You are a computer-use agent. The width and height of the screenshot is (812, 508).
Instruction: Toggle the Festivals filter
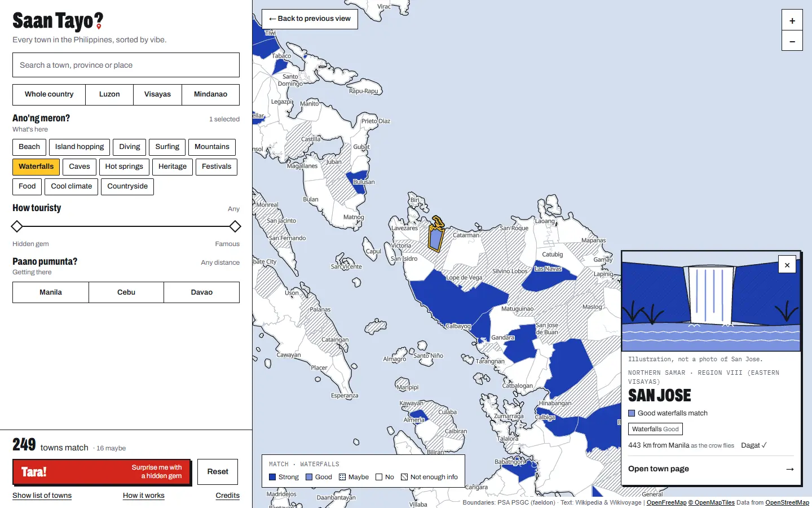coord(217,167)
